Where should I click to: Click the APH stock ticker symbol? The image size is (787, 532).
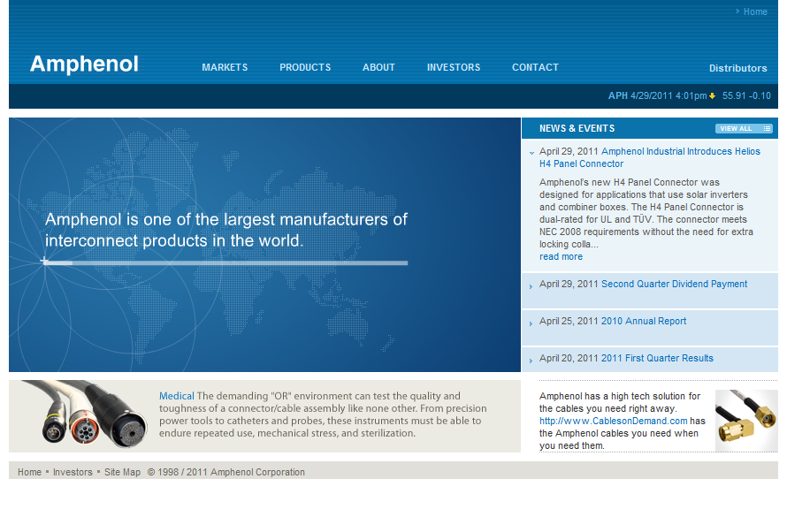[618, 95]
